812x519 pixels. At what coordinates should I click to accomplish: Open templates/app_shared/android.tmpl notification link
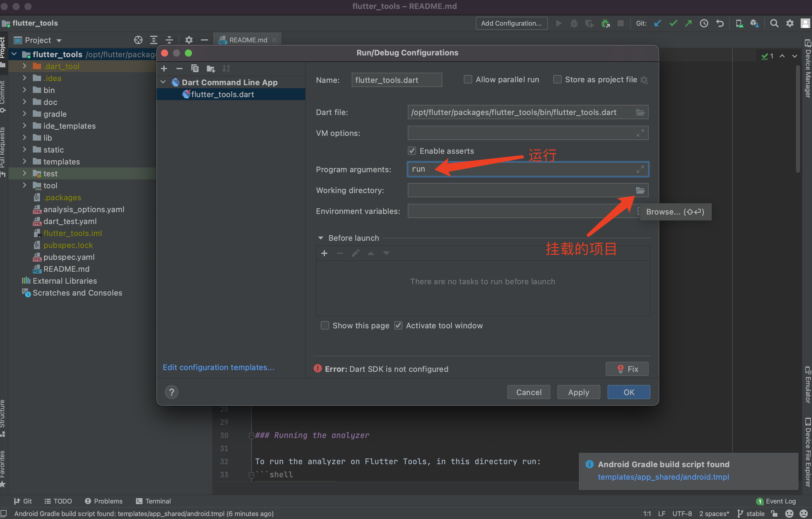(663, 477)
